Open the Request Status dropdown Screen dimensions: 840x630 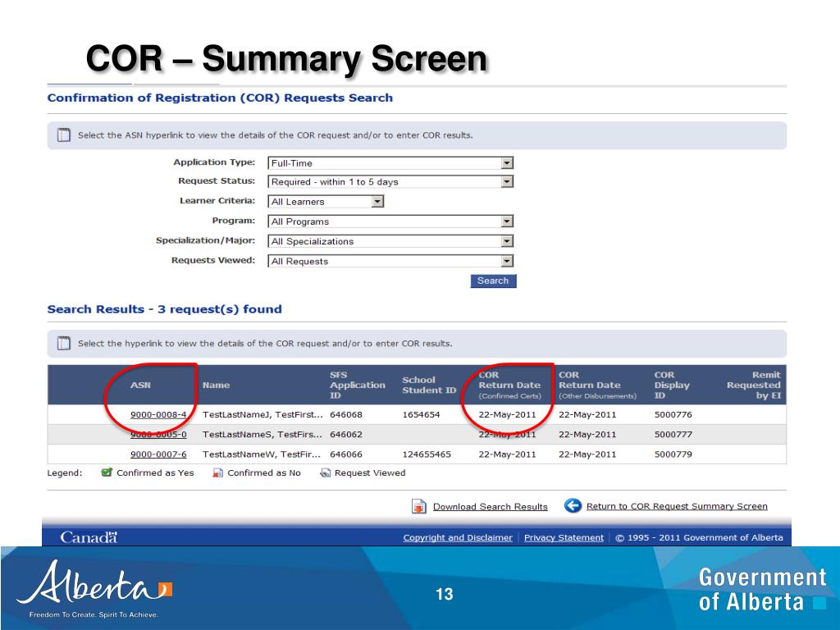[390, 181]
